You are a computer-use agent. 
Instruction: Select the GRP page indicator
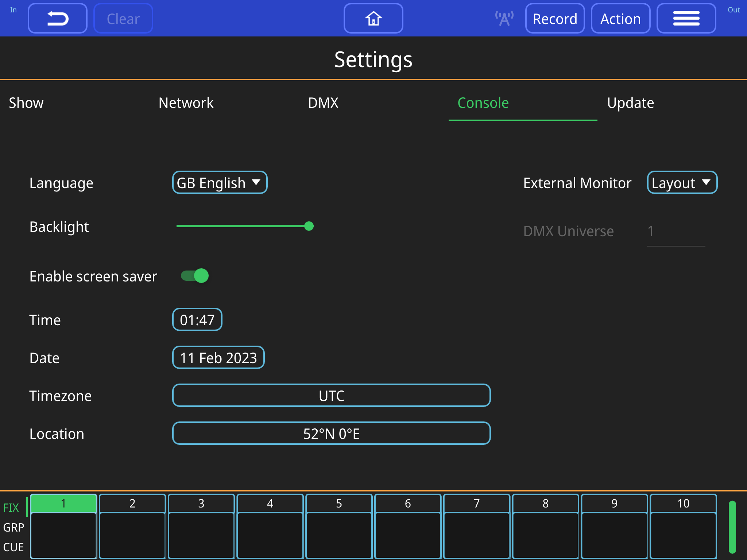coord(14,527)
